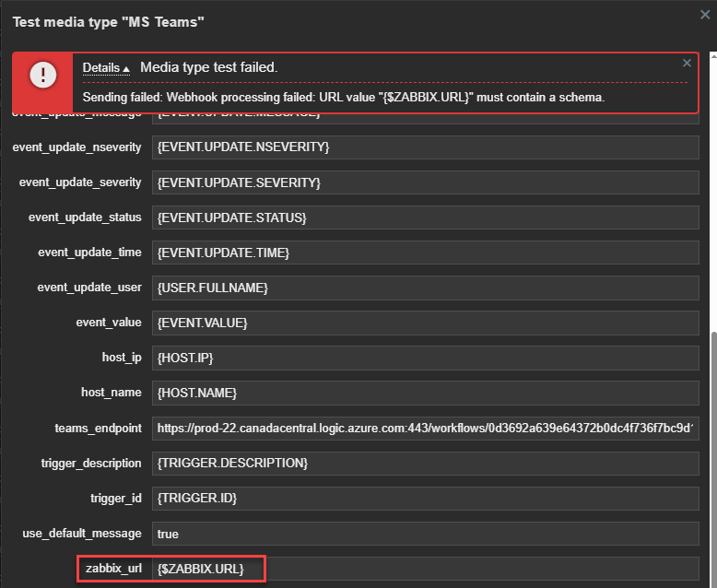Image resolution: width=717 pixels, height=588 pixels.
Task: Click the event_value label
Action: tap(109, 323)
